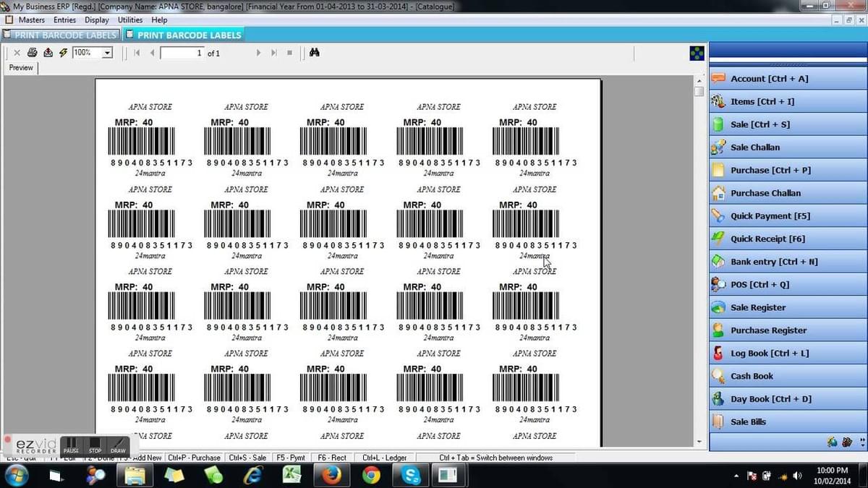Open the Utilities menu
Screen dimensions: 868x488
[x=130, y=20]
